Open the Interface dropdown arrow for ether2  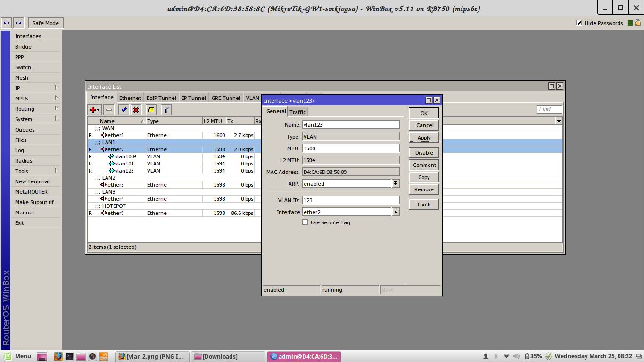396,212
